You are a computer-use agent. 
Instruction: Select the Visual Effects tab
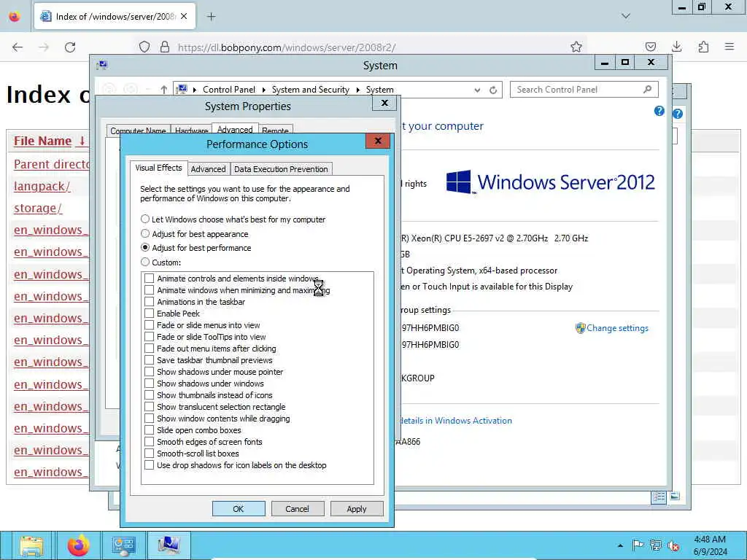pos(158,168)
